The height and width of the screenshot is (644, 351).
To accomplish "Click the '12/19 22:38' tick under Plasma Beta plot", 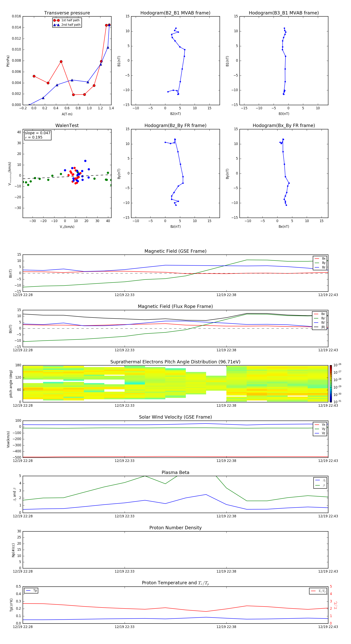I will coord(226,516).
